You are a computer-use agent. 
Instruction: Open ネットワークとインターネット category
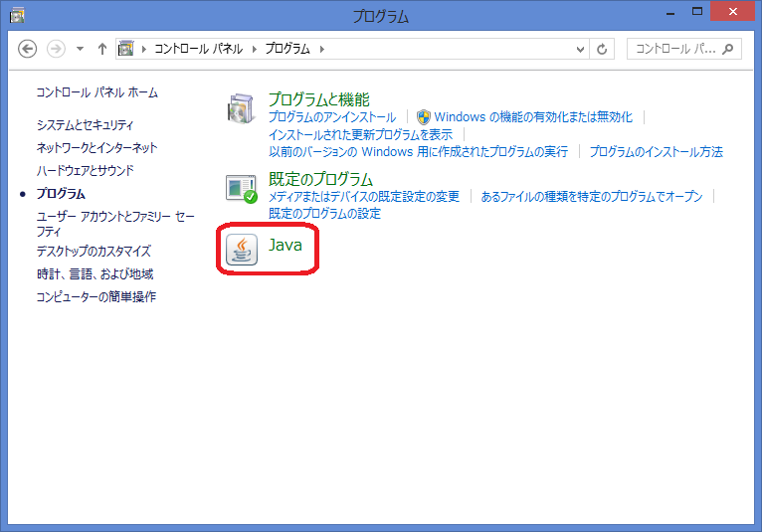(x=97, y=148)
